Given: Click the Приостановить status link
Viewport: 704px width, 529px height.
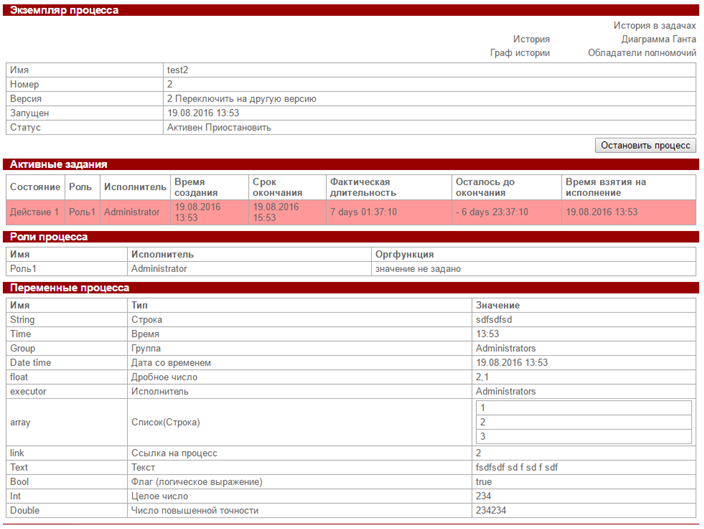Looking at the screenshot, I should pyautogui.click(x=238, y=128).
